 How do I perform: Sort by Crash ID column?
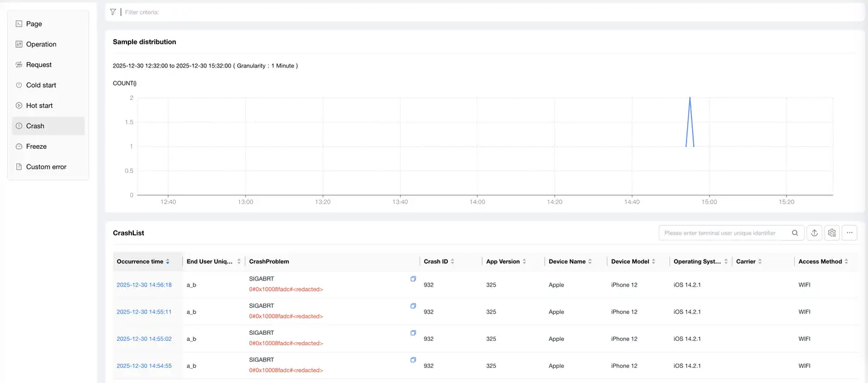[x=452, y=262]
